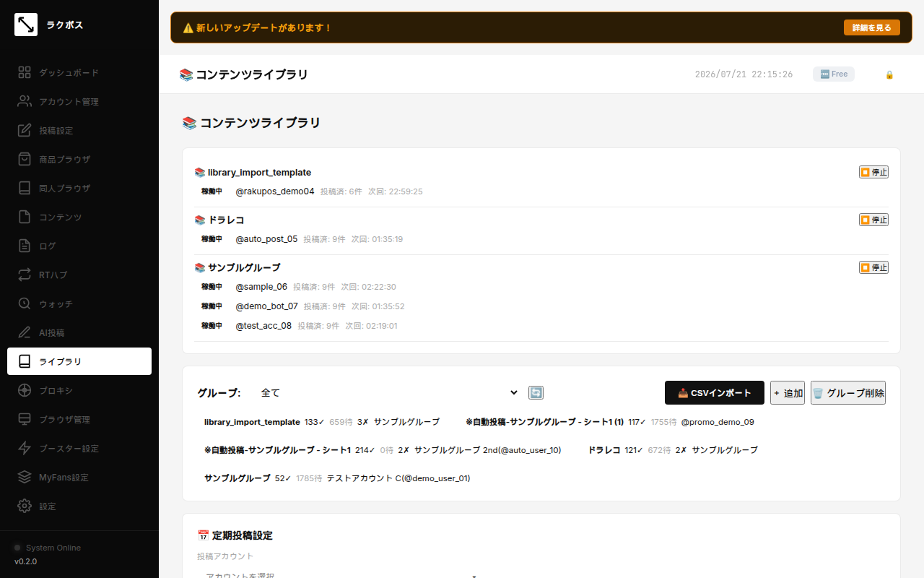Click the Free plan badge
The image size is (924, 578).
tap(834, 74)
